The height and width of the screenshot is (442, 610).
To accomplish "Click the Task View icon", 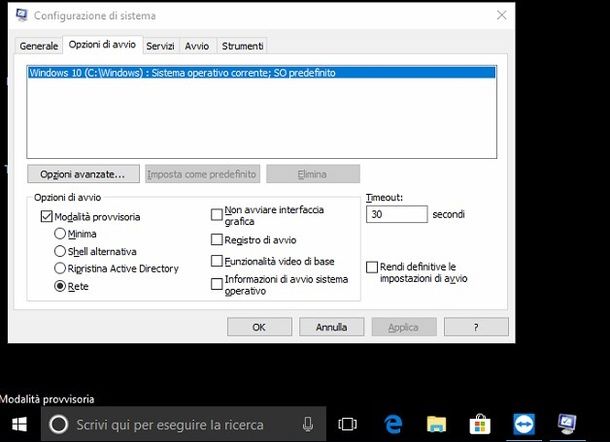I will [x=347, y=424].
